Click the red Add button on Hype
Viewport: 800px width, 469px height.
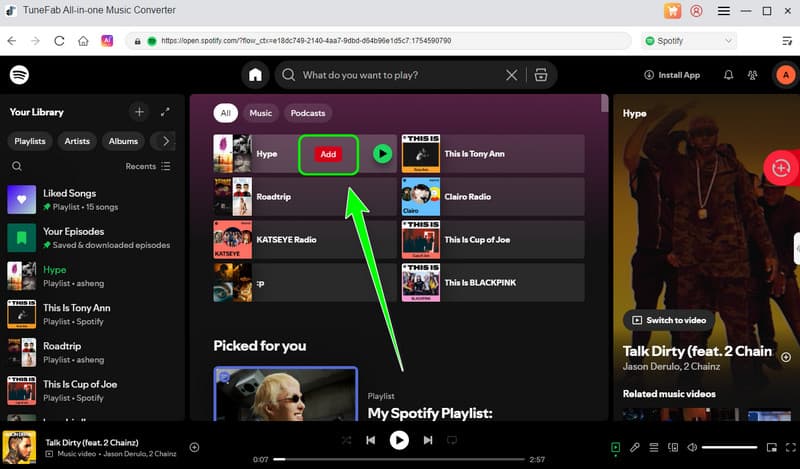pyautogui.click(x=328, y=154)
